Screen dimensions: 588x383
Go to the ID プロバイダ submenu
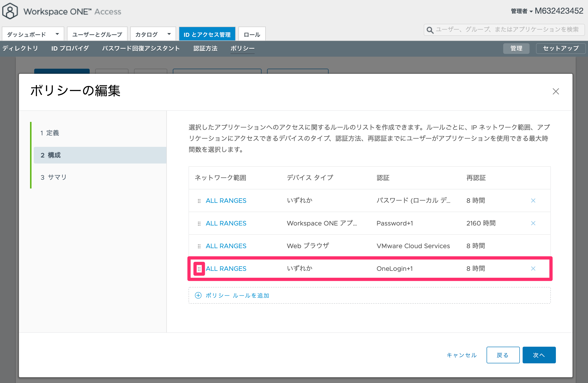[x=70, y=49]
